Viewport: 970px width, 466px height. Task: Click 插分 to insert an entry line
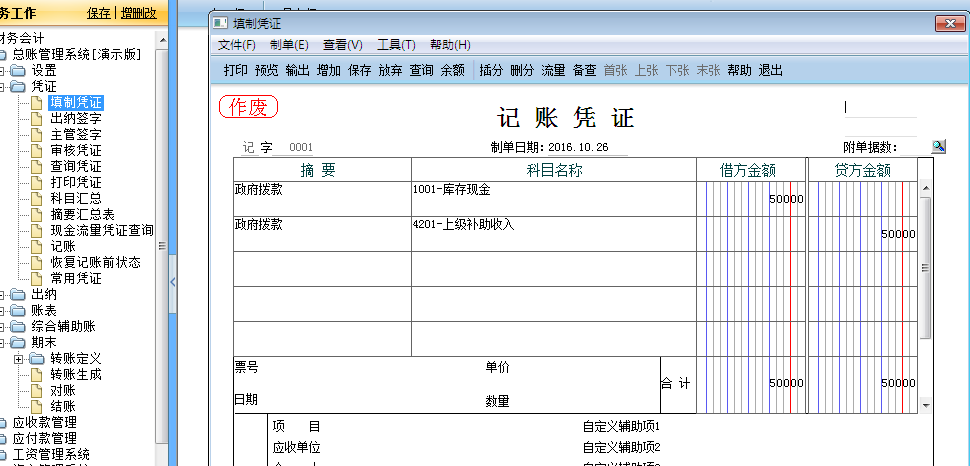[491, 70]
